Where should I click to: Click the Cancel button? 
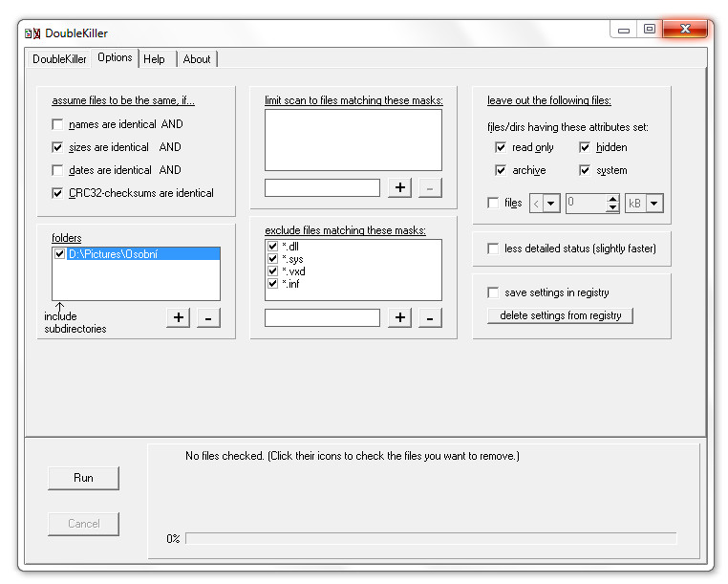point(83,524)
